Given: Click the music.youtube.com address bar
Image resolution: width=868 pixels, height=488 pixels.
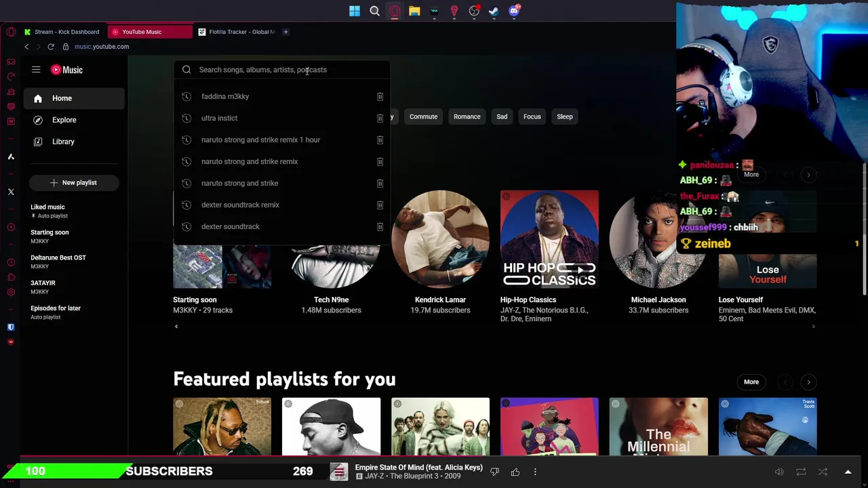Looking at the screenshot, I should point(102,47).
